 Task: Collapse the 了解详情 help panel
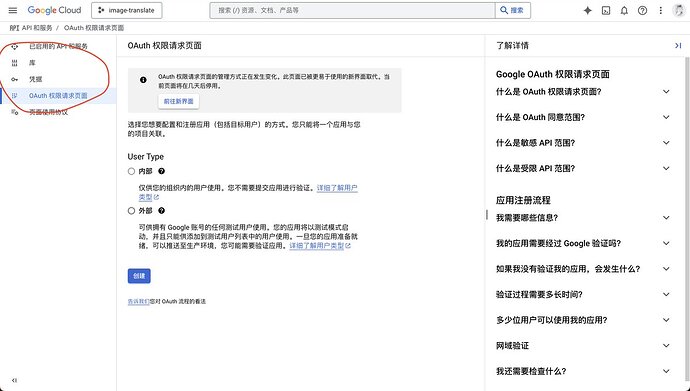click(x=678, y=45)
